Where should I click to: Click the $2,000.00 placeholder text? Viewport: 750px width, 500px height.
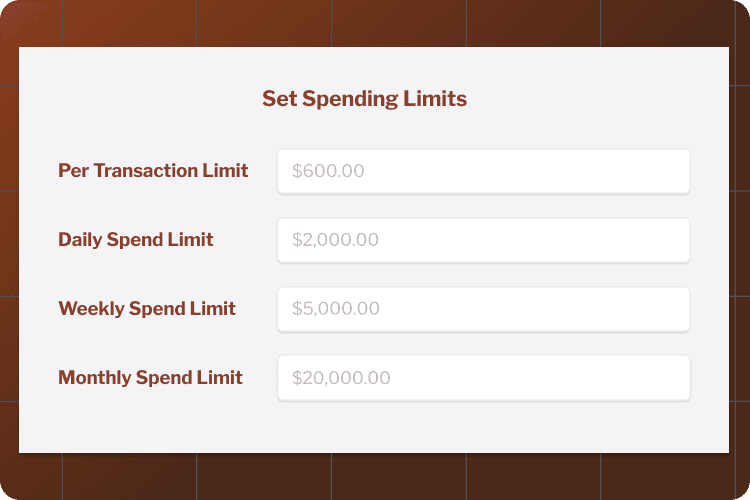click(335, 240)
